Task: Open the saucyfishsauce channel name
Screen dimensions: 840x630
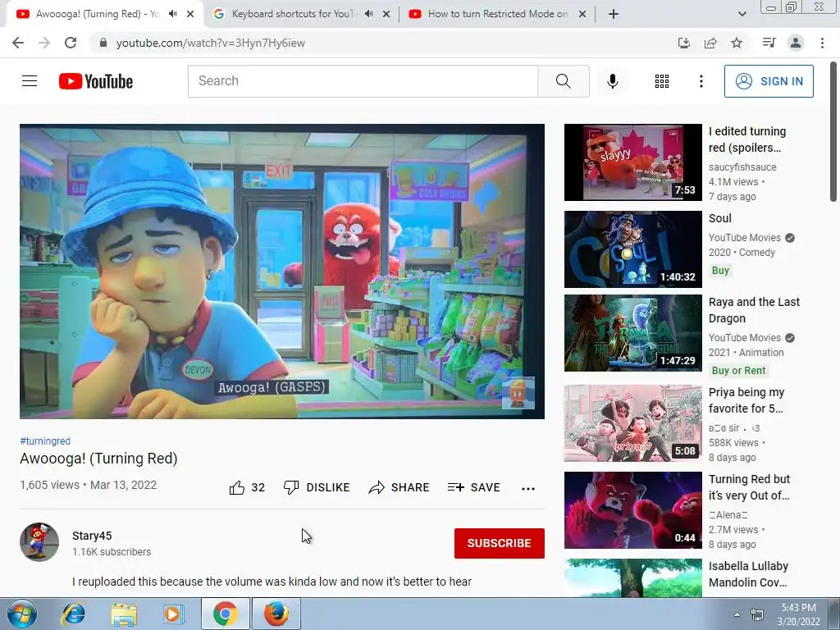Action: point(742,167)
